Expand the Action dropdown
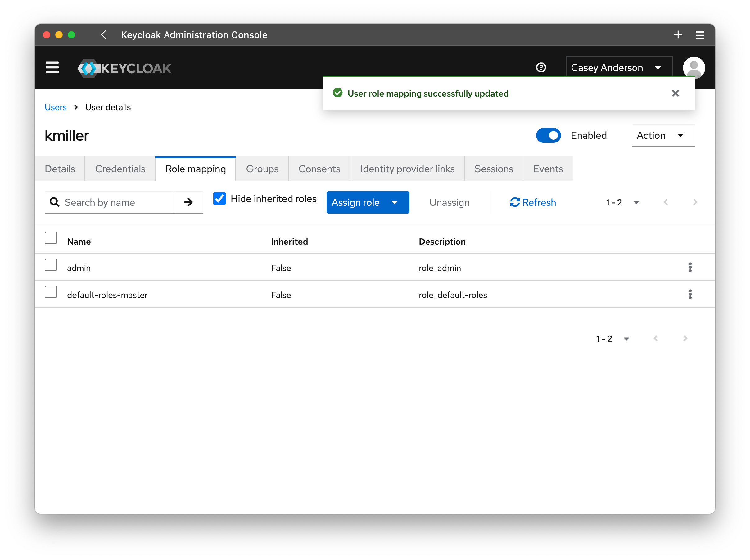 (x=663, y=135)
